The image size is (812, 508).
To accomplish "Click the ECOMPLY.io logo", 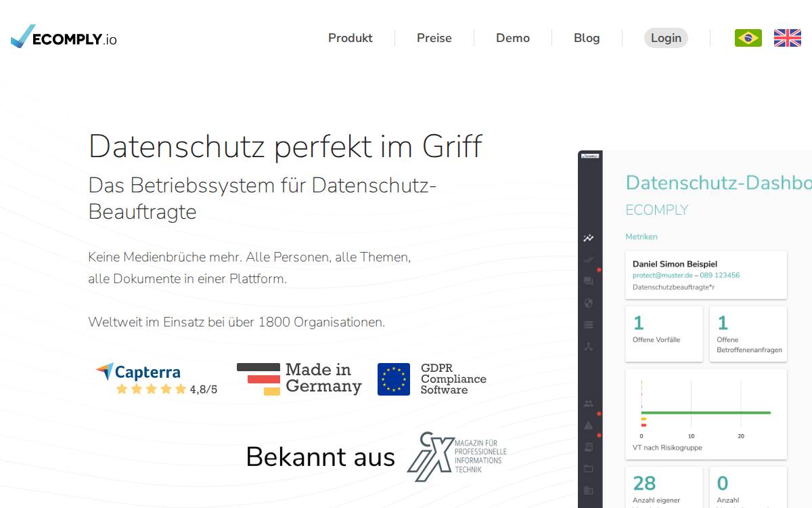I will (x=64, y=37).
